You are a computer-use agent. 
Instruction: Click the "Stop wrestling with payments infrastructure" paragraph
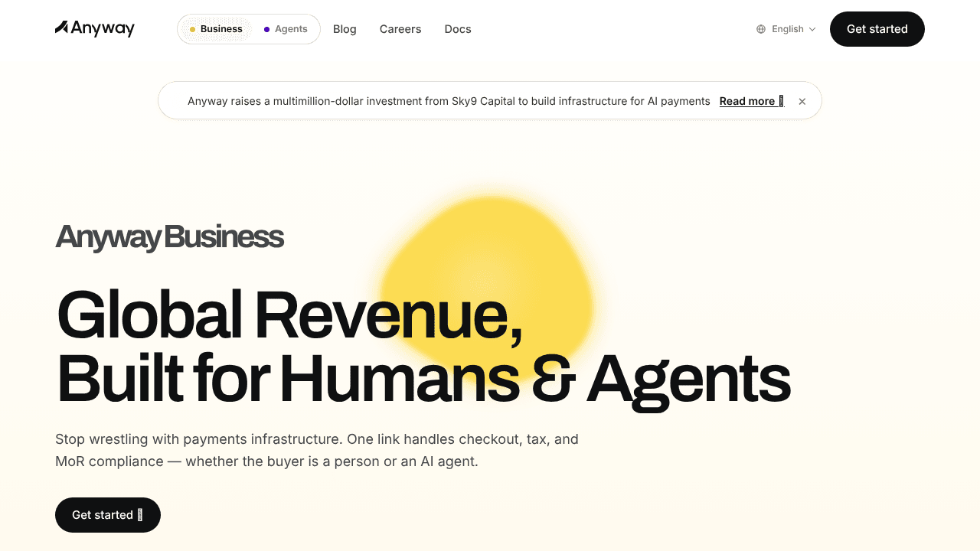click(x=317, y=451)
